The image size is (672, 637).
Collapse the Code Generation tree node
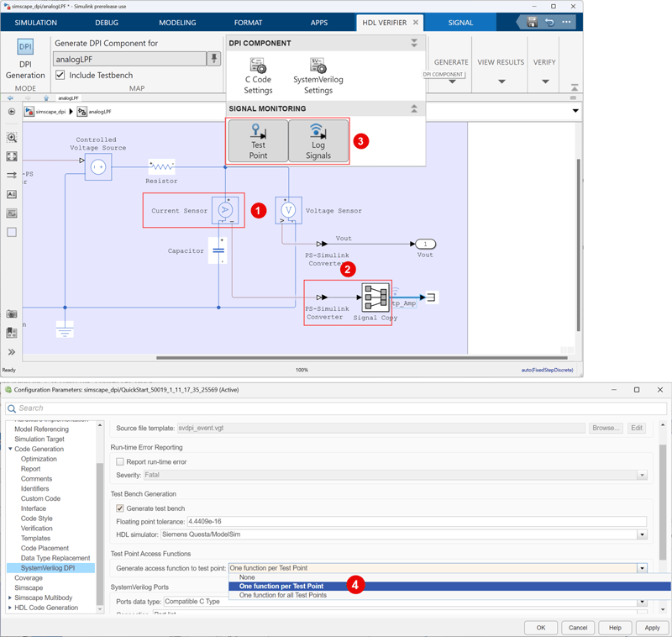click(x=10, y=449)
